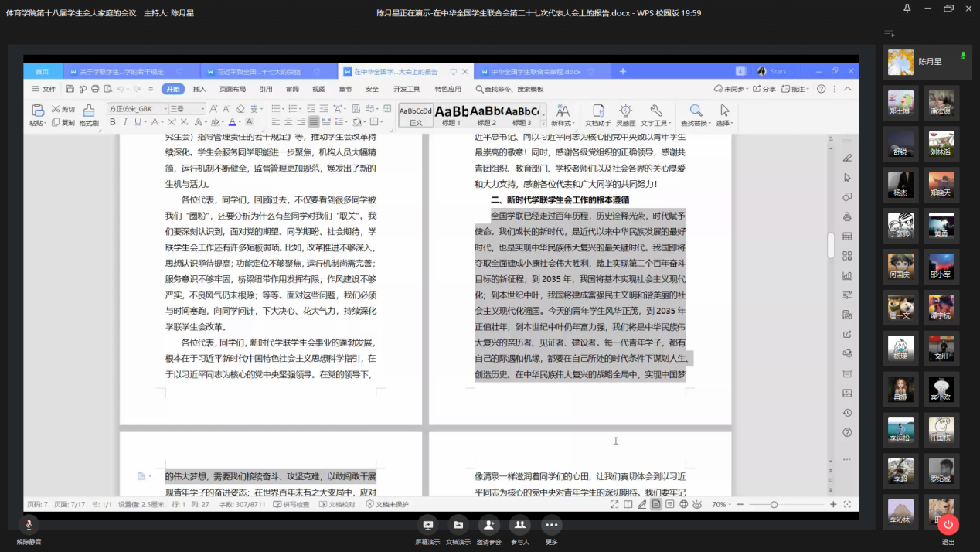980x552 pixels.
Task: Open the 参与人 participants panel
Action: [x=520, y=525]
